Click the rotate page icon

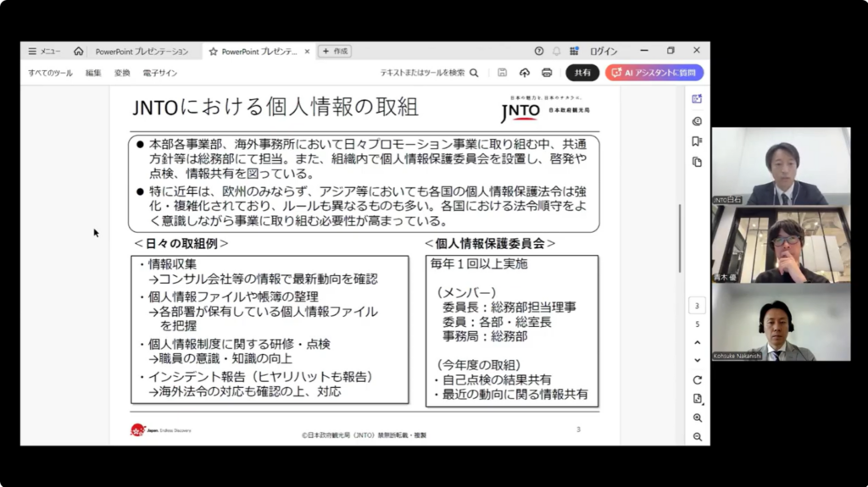pos(697,380)
